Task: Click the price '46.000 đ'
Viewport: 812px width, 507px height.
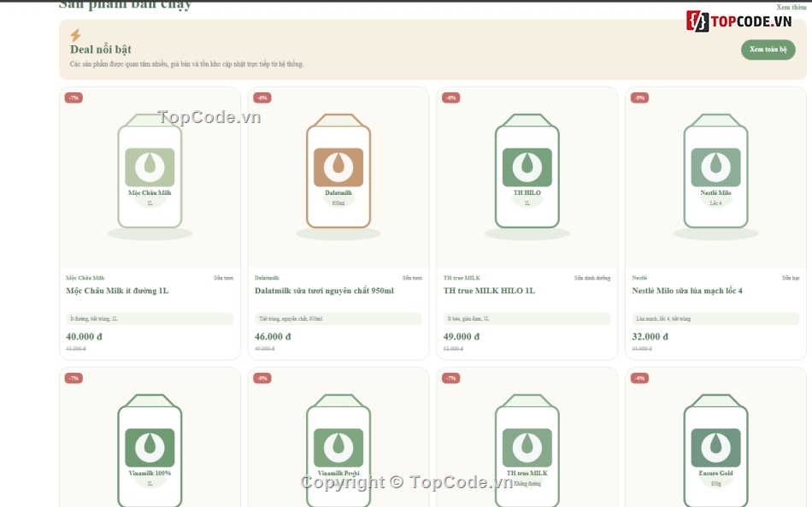Action: coord(273,337)
